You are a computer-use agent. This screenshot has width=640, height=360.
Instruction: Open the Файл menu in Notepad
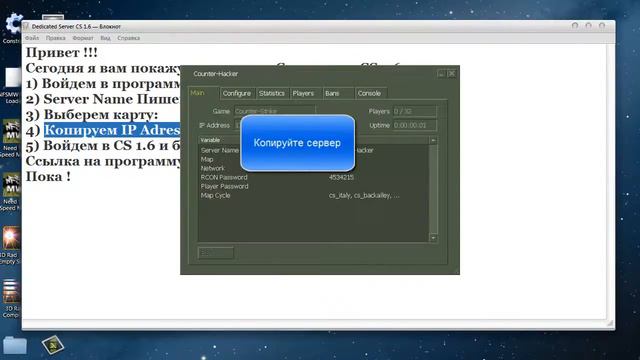pos(32,38)
